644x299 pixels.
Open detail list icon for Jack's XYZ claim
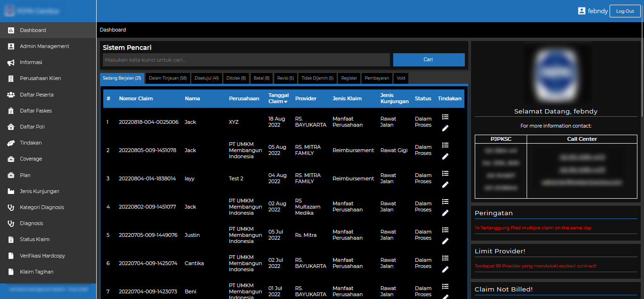pos(445,117)
